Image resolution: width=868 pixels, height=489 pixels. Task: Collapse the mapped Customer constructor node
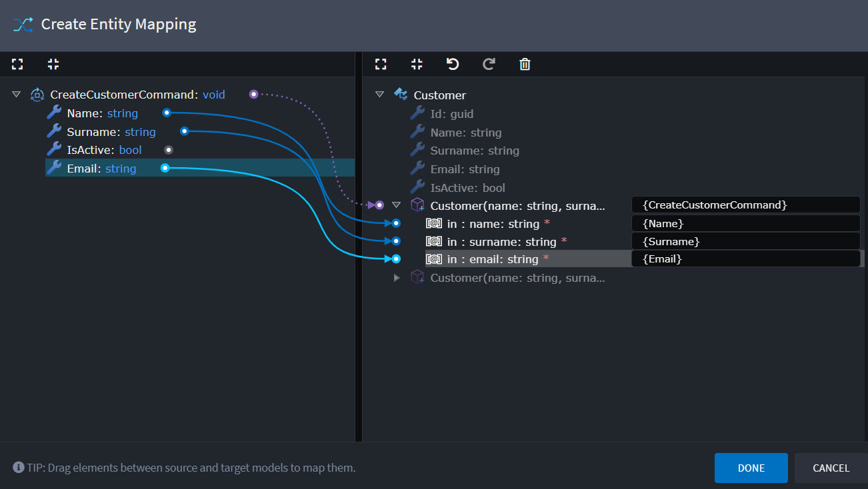click(x=396, y=205)
